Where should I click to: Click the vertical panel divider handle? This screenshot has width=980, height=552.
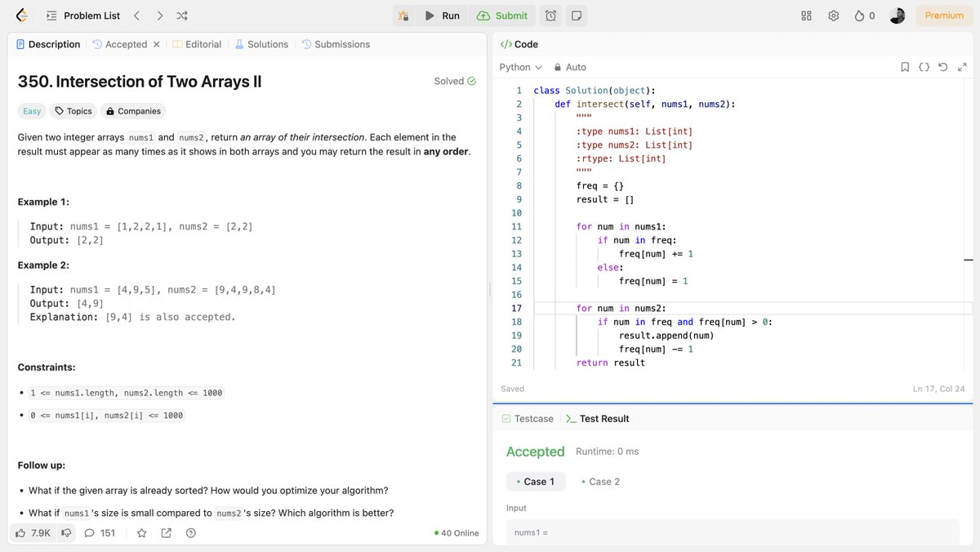tap(490, 287)
